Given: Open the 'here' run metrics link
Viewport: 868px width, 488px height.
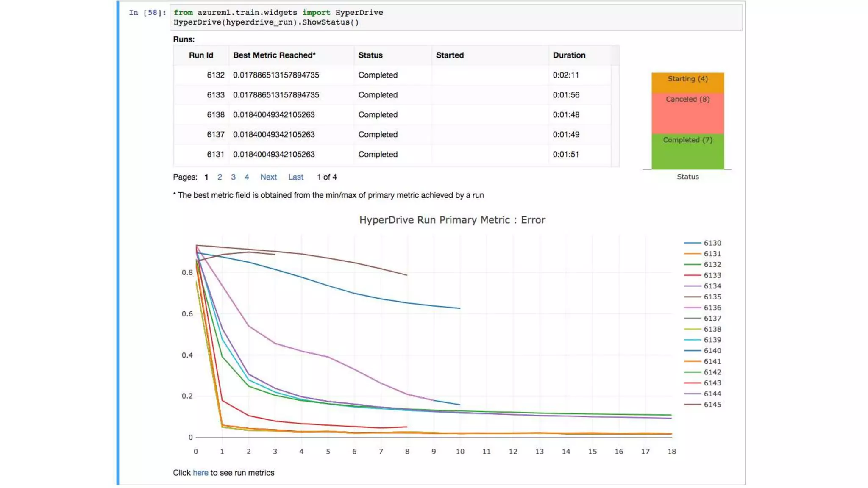Looking at the screenshot, I should [x=200, y=473].
